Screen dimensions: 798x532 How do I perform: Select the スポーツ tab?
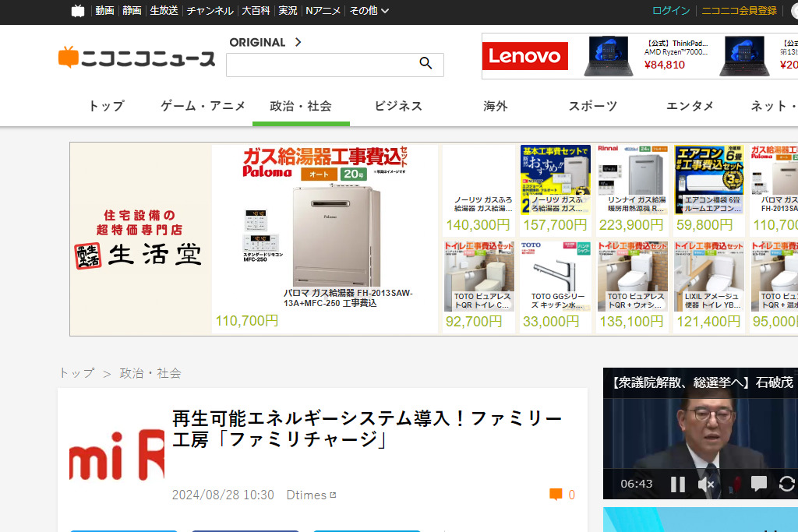(x=593, y=106)
